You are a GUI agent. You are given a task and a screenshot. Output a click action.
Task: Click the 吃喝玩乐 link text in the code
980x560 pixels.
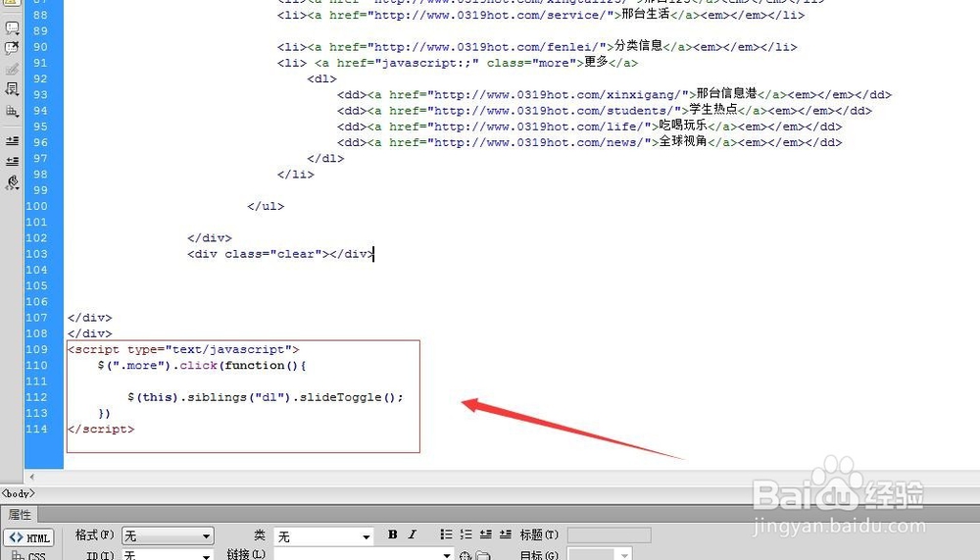pos(683,126)
